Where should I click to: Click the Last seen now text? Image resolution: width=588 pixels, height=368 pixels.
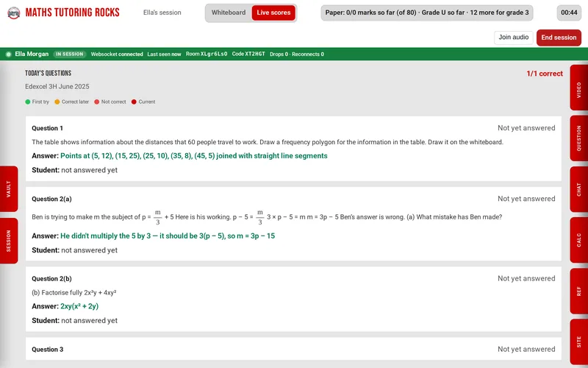[164, 54]
